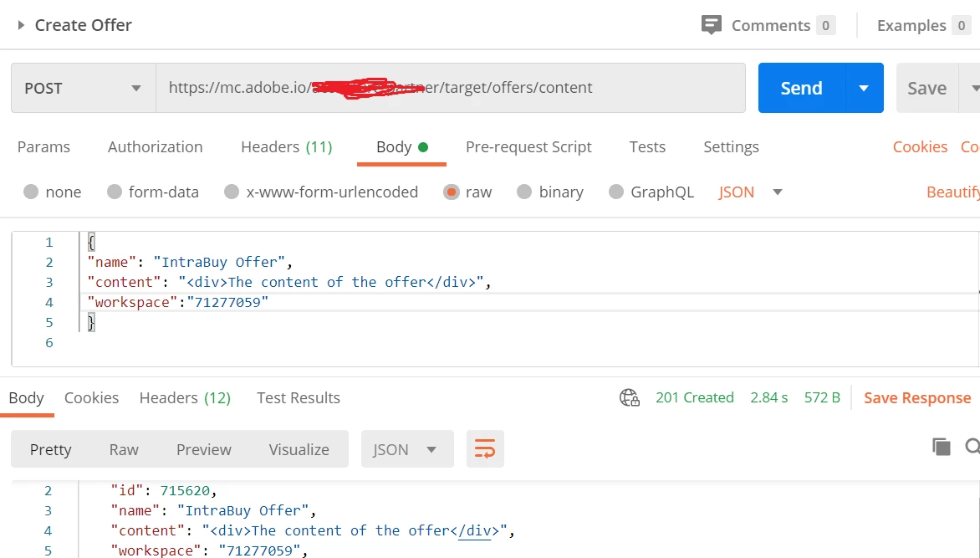980x558 pixels.
Task: Click the "name": "IntraBuy Offer" request line
Action: coord(190,262)
